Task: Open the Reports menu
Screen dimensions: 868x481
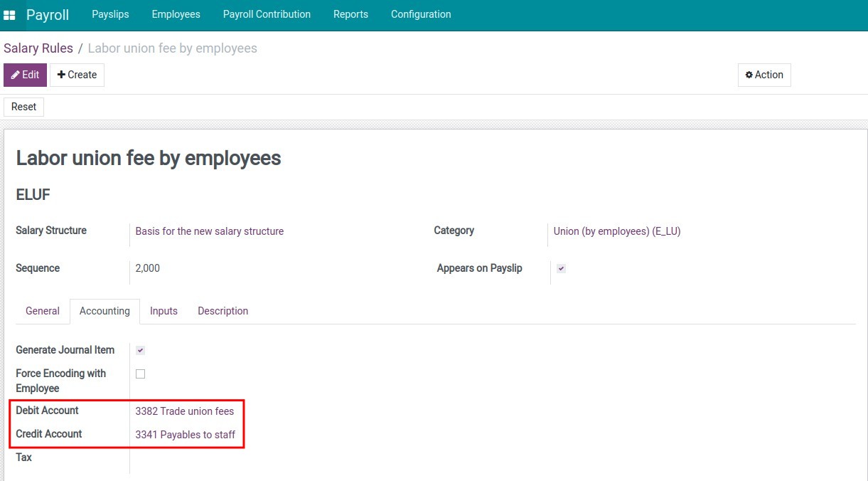Action: coord(350,14)
